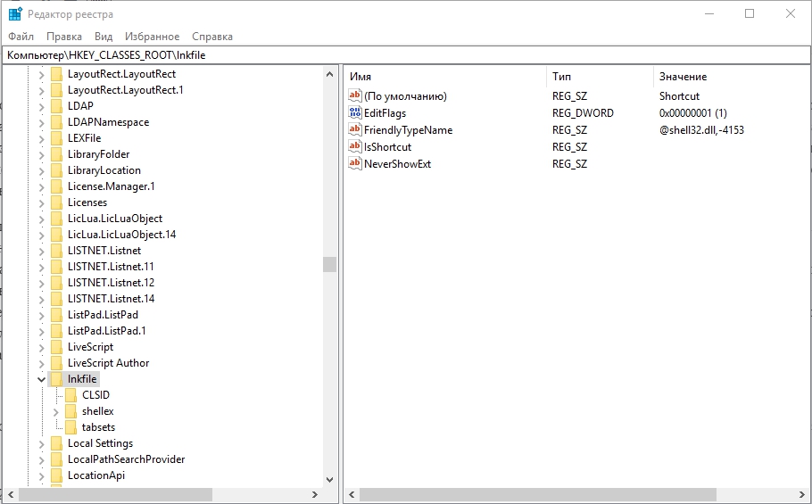Click the tree pane's vertical scrollbar down arrow

click(x=330, y=479)
